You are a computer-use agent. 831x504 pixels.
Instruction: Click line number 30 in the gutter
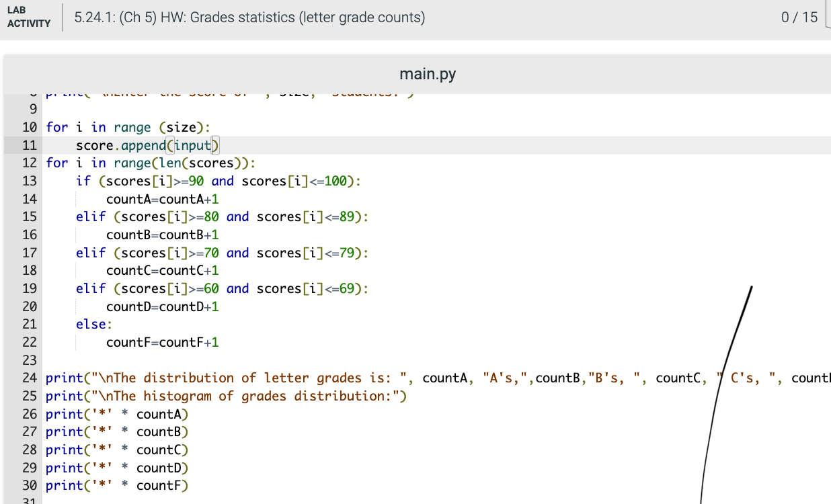(x=30, y=486)
